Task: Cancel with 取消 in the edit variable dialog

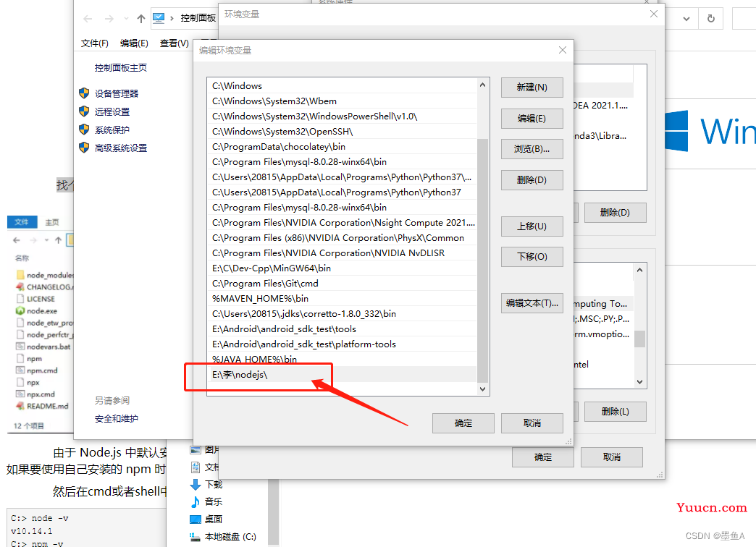Action: click(532, 423)
